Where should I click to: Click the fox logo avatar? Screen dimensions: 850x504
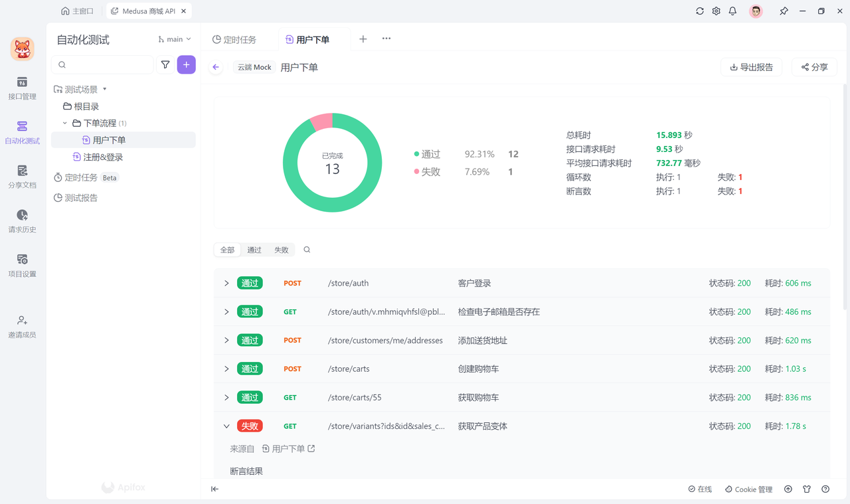[x=23, y=49]
